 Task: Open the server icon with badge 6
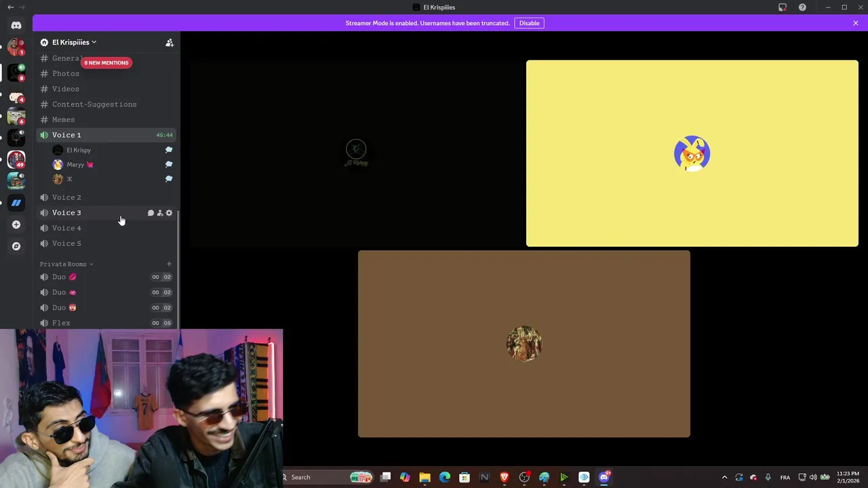point(16,117)
